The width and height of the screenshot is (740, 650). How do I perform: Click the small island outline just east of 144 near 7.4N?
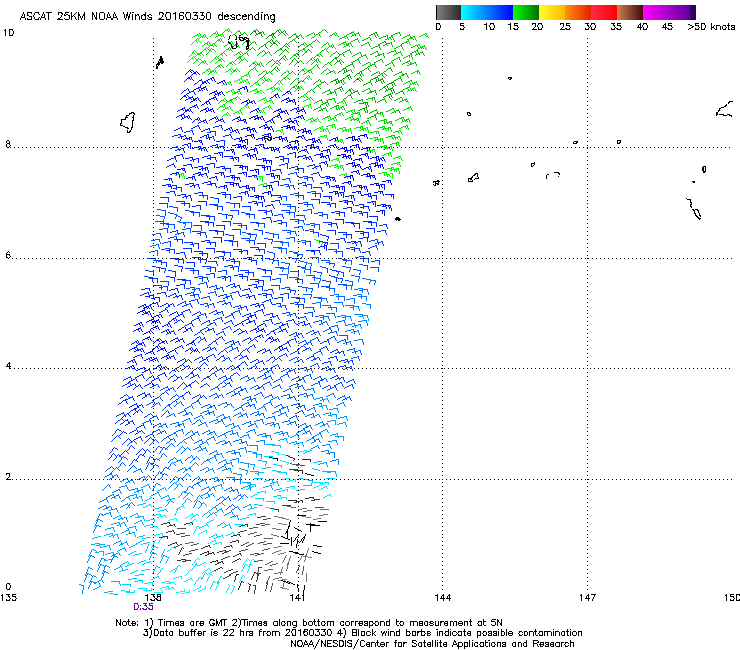tap(473, 177)
